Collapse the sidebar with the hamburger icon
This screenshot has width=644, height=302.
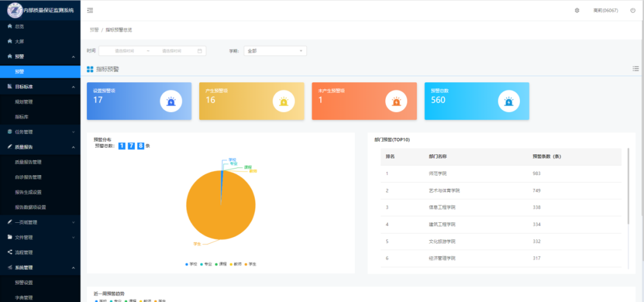(x=90, y=10)
